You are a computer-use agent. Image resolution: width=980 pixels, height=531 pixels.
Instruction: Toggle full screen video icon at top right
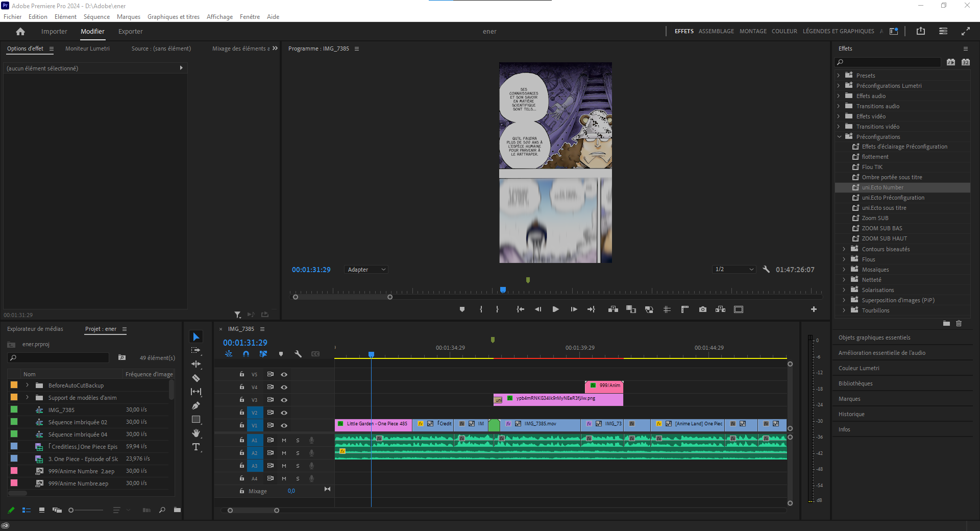(x=966, y=31)
